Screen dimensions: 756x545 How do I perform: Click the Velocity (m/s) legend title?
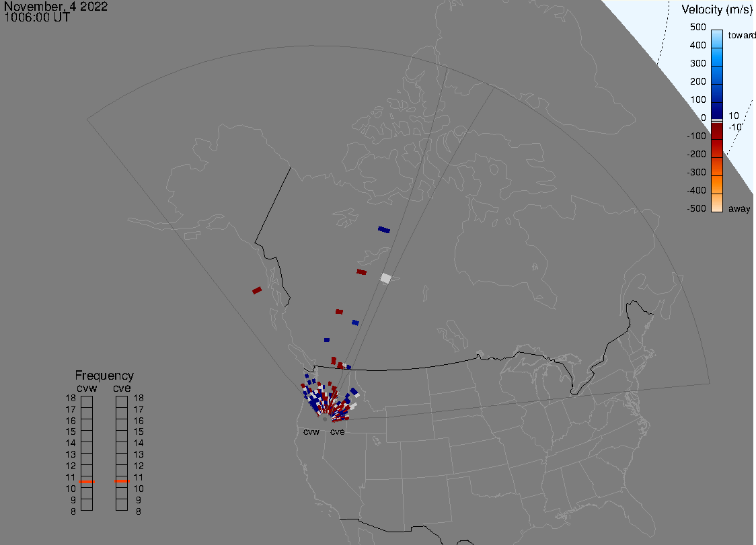[x=717, y=9]
